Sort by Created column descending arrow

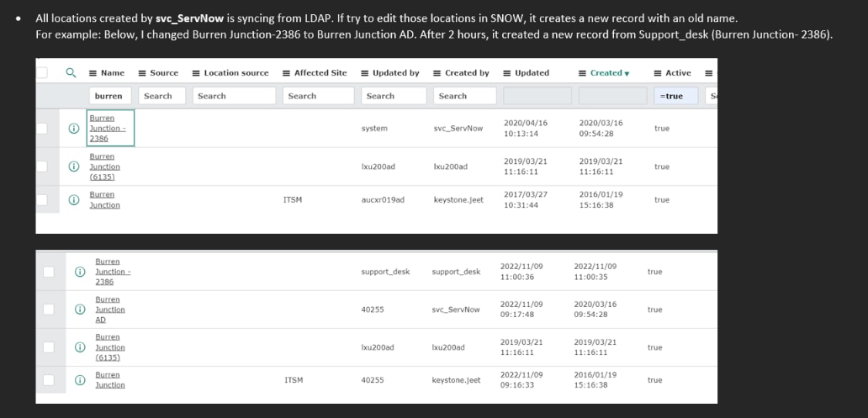pyautogui.click(x=627, y=74)
